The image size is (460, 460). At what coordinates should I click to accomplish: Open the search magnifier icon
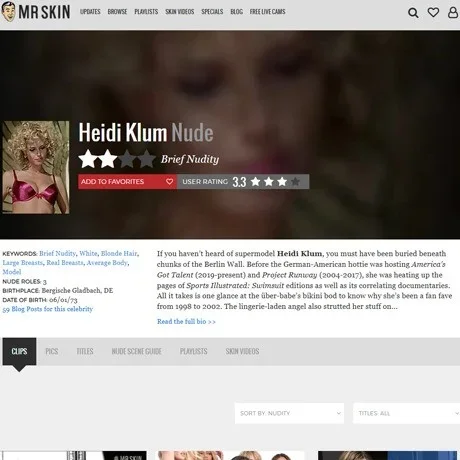tap(413, 13)
